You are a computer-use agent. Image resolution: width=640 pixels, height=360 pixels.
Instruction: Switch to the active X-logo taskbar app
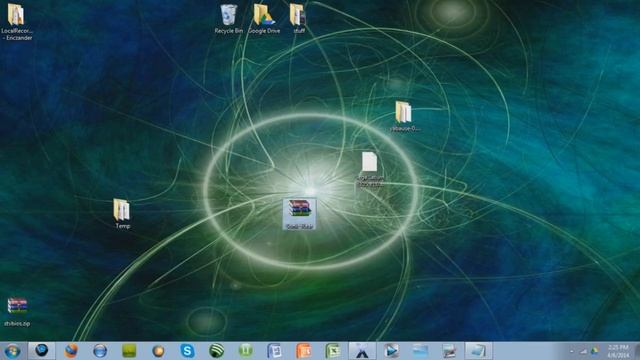(362, 351)
